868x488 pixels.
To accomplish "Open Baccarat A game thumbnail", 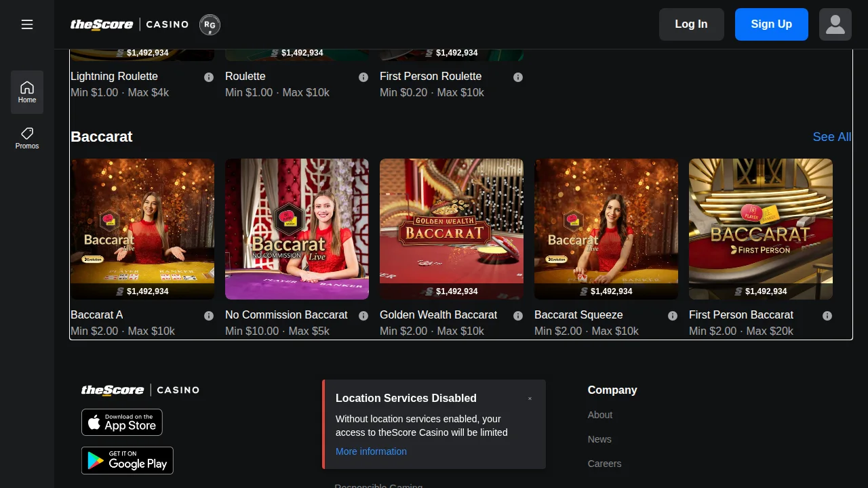I will tap(142, 229).
